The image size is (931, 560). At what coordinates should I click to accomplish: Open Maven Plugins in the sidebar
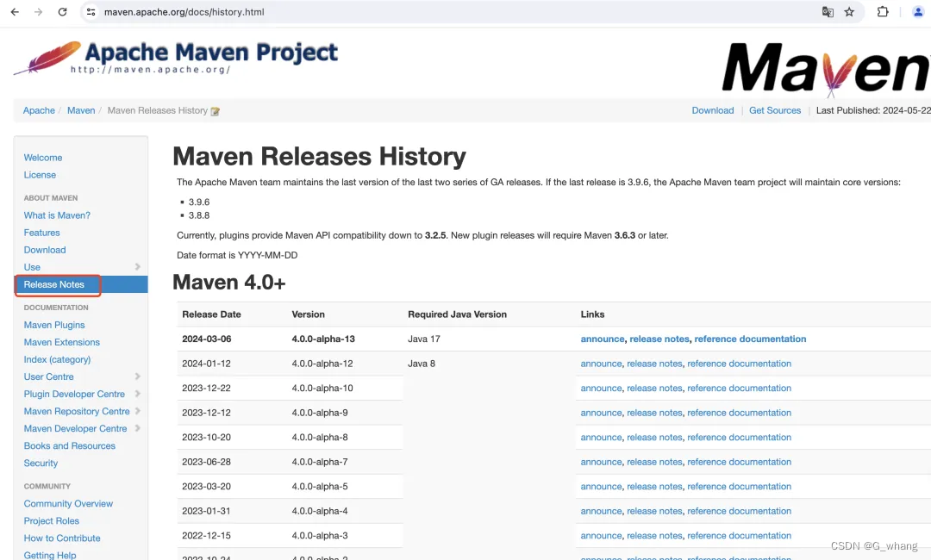54,325
